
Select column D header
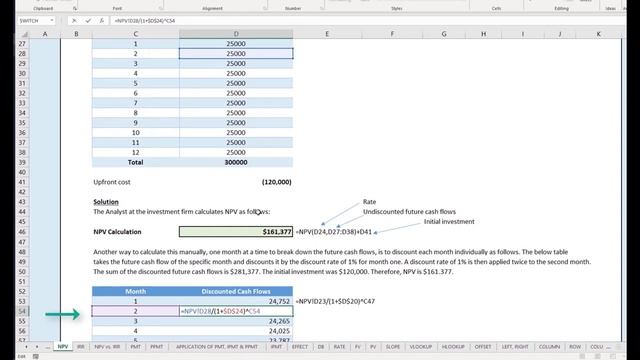click(x=236, y=34)
